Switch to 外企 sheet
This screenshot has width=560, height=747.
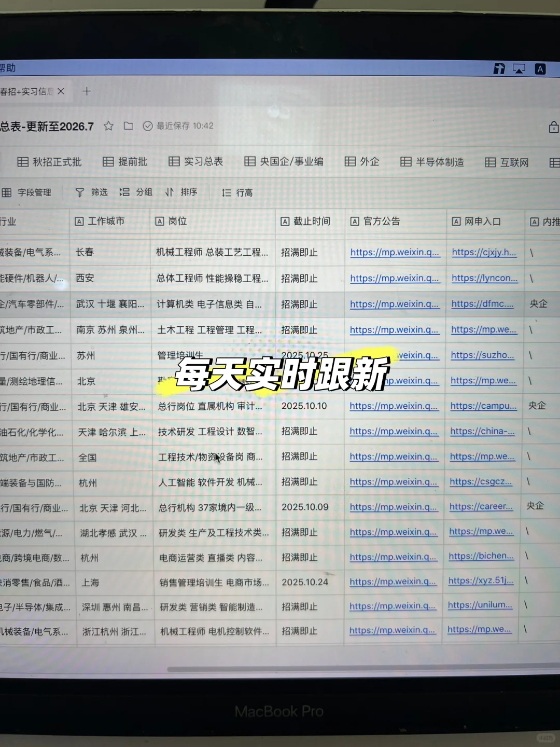click(362, 161)
